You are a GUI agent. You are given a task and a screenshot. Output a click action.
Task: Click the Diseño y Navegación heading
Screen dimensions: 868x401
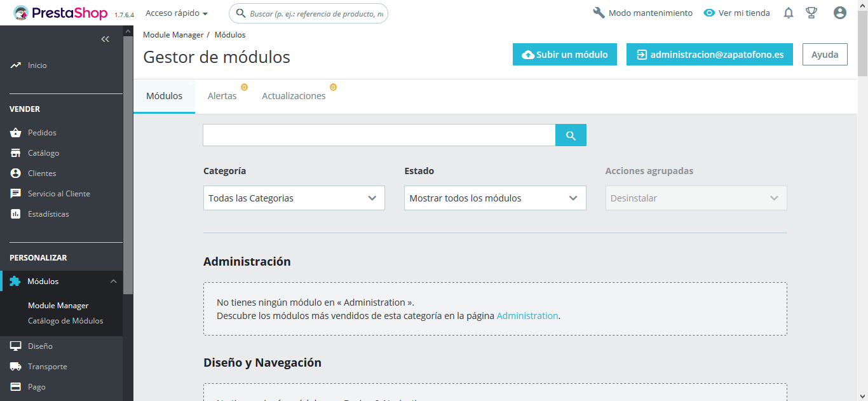click(x=262, y=363)
